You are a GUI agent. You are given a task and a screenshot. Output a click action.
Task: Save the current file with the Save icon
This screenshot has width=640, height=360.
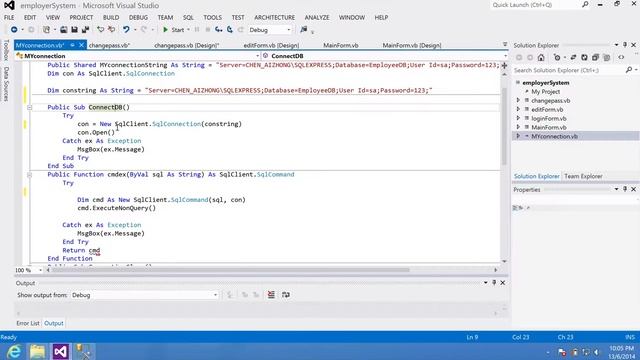[74, 30]
